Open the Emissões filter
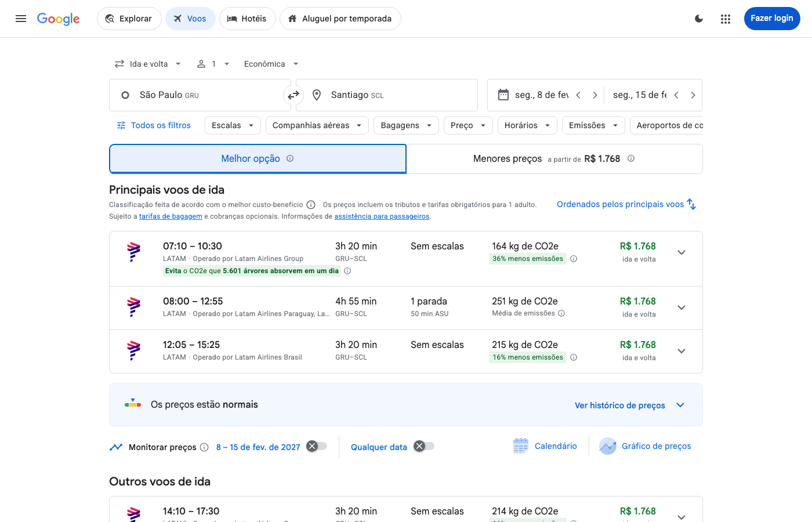This screenshot has width=812, height=522. click(x=593, y=125)
